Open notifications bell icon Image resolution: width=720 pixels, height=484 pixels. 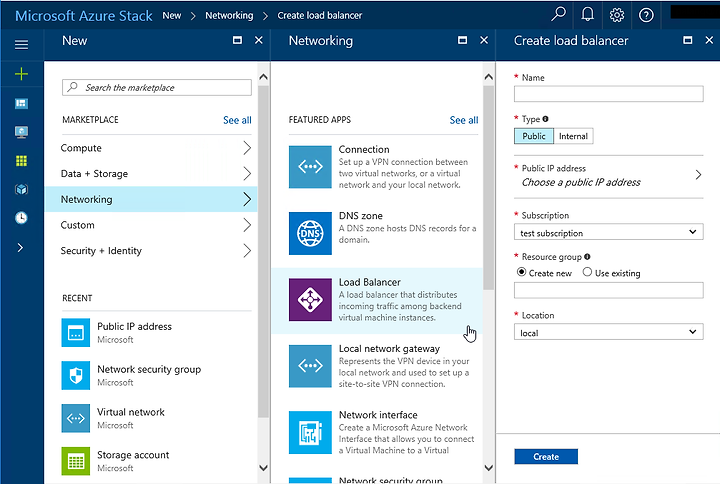tap(587, 15)
